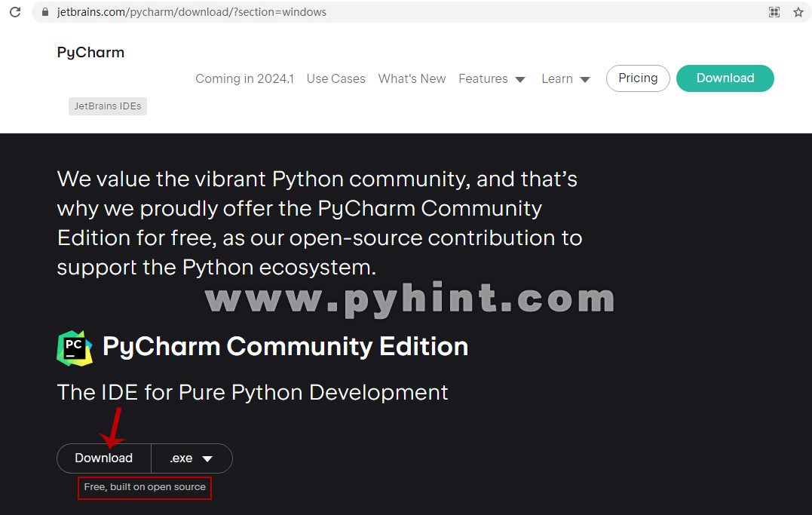The width and height of the screenshot is (812, 515).
Task: Bookmark this page with the star icon
Action: click(x=798, y=12)
